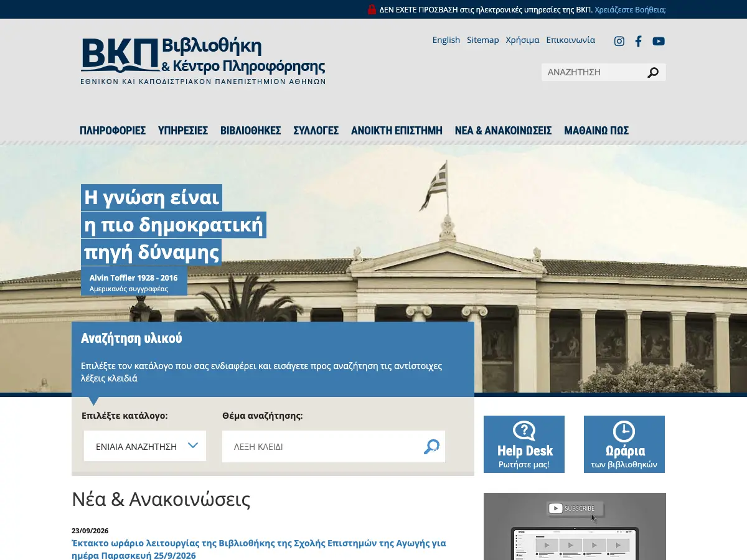This screenshot has height=560, width=747.
Task: Click the blue magnifier in keyword search
Action: tap(431, 447)
